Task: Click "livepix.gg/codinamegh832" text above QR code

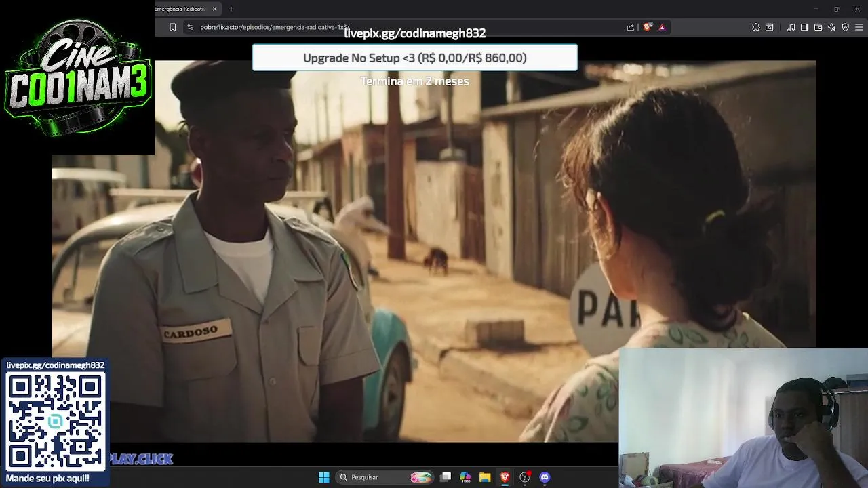Action: 56,365
